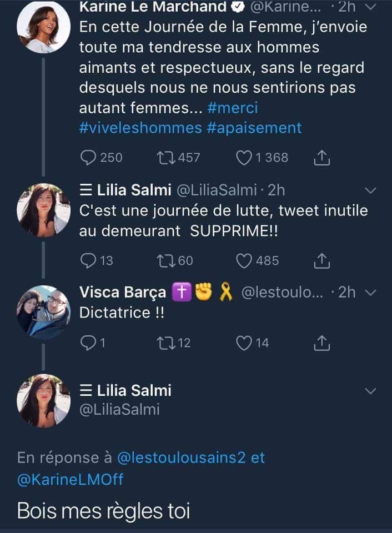
Task: Share Karine Le Marchand's tweet
Action: tap(322, 158)
